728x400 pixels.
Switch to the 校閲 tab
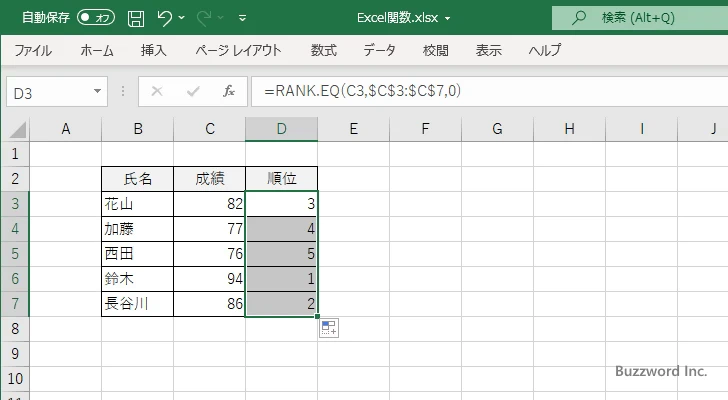(x=436, y=50)
